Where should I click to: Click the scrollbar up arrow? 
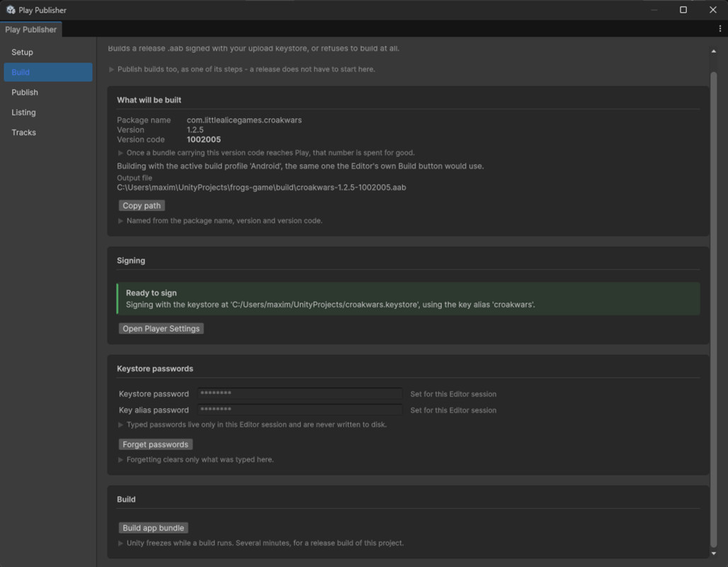(714, 51)
